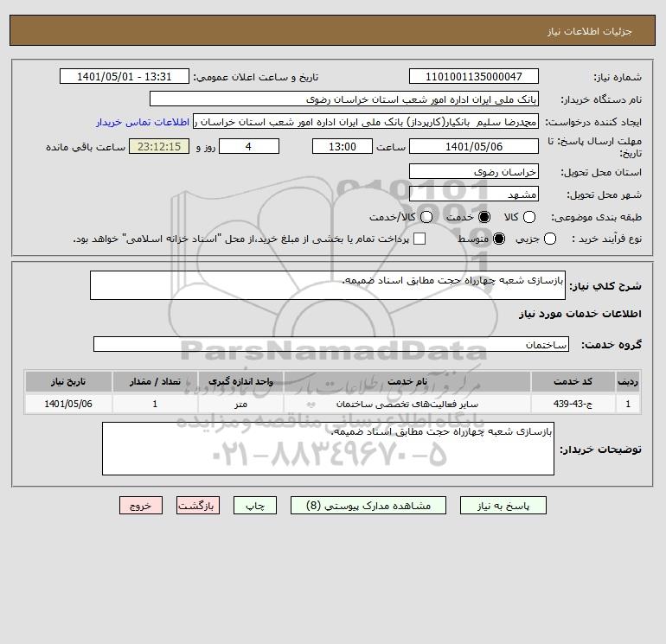The width and height of the screenshot is (666, 644).
Task: Click the تعداد / مقدار column header
Action: point(155,381)
